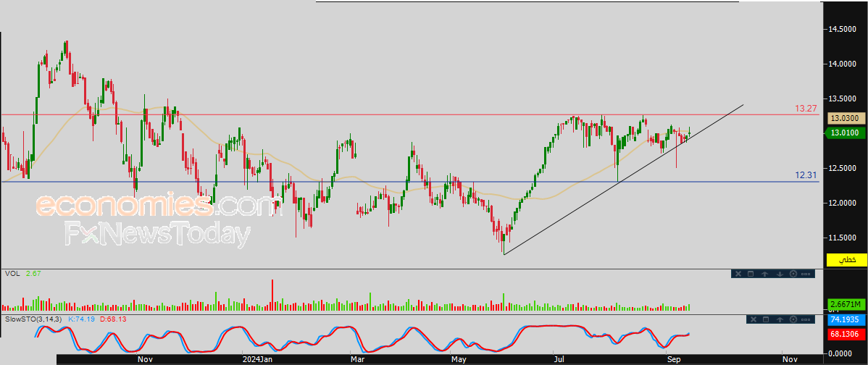Close the VOL indicator panel
The height and width of the screenshot is (365, 868).
738,274
